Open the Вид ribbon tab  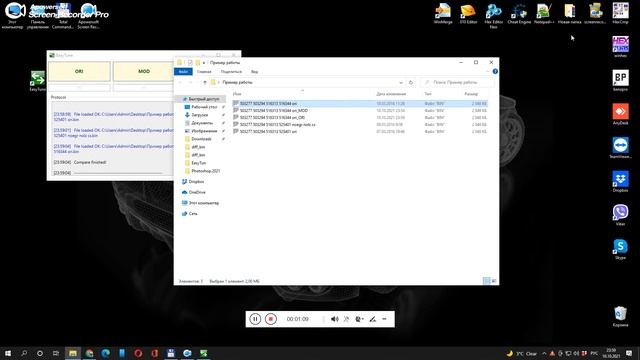[x=254, y=72]
